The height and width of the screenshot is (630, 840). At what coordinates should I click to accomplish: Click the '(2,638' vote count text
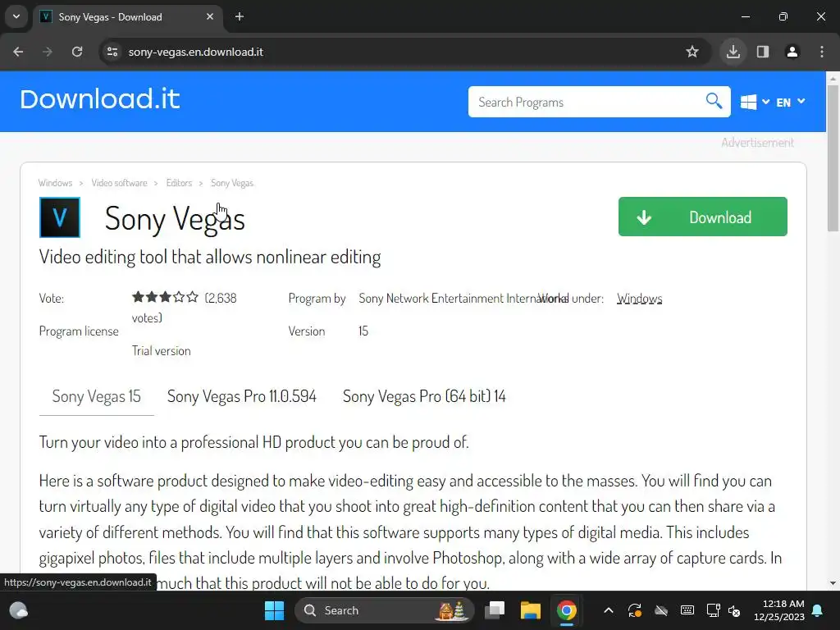pyautogui.click(x=220, y=298)
